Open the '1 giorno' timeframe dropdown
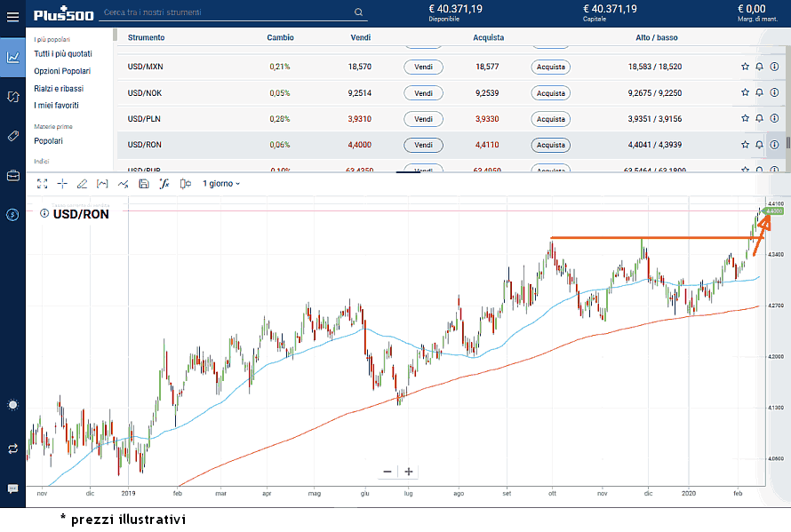 click(x=221, y=184)
